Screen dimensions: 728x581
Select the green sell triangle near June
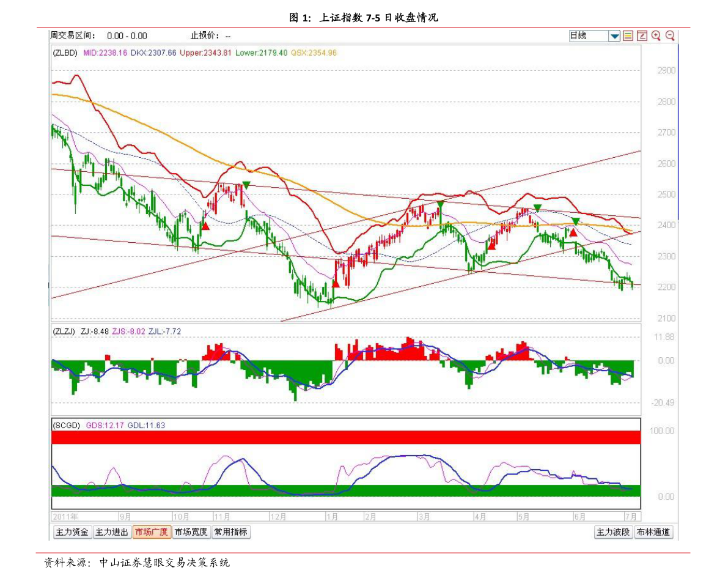click(576, 221)
